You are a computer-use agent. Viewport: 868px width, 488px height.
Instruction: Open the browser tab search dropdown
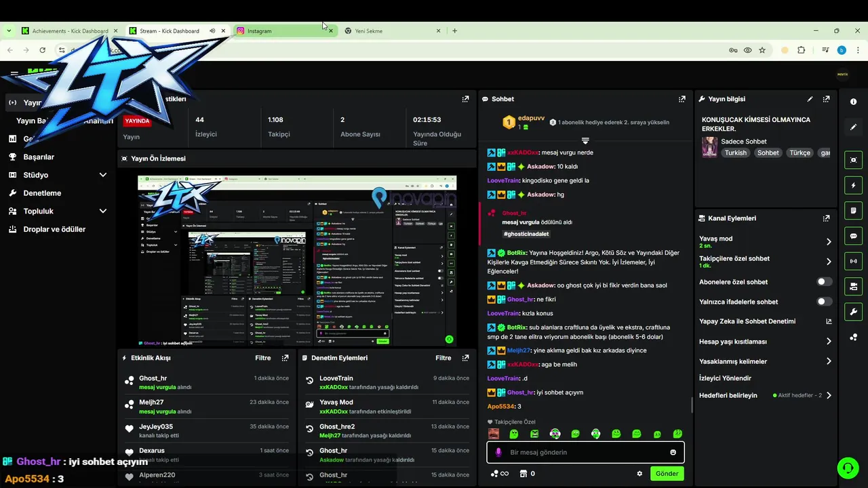pyautogui.click(x=9, y=30)
